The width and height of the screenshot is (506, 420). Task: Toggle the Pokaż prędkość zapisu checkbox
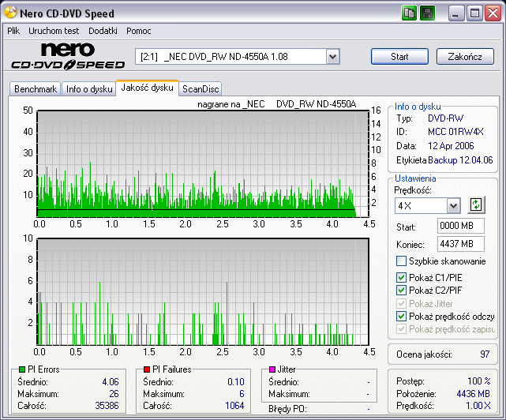click(x=401, y=329)
